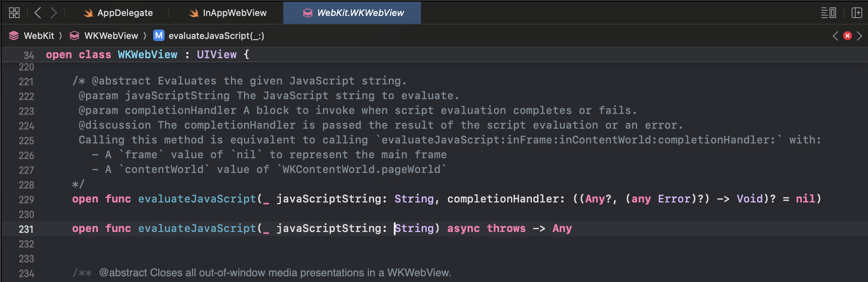Click WKContentWorld.pageWorld in comment
The width and height of the screenshot is (868, 282).
[362, 169]
